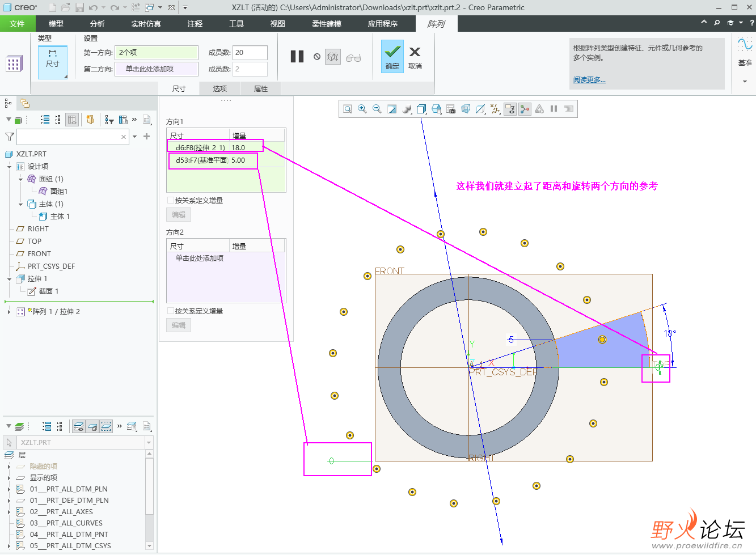The image size is (756, 555).
Task: Open the saved orientations icon
Action: (436, 109)
